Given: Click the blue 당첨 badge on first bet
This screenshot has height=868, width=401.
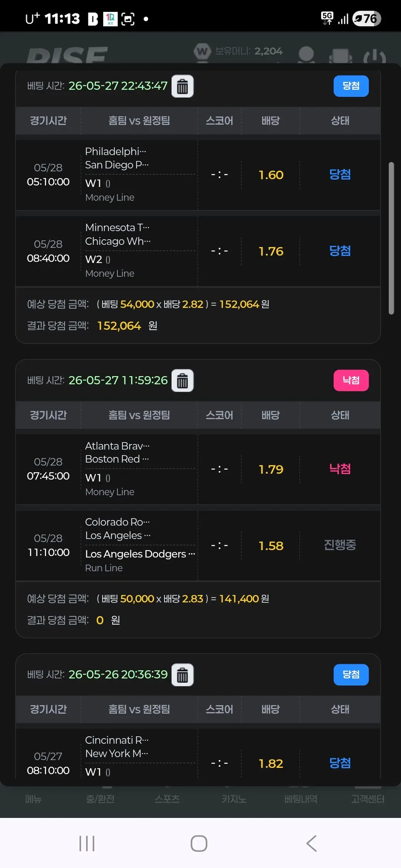Looking at the screenshot, I should pos(351,86).
